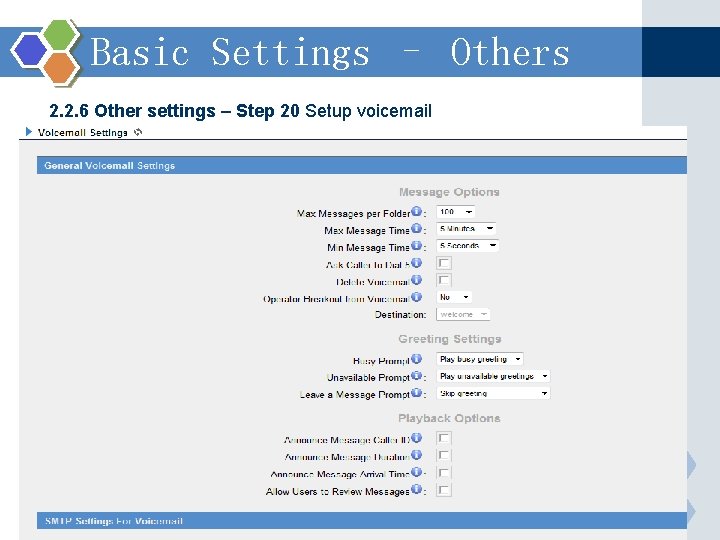Click info icon beside Max Messages per Folder
The image size is (720, 540).
[416, 211]
